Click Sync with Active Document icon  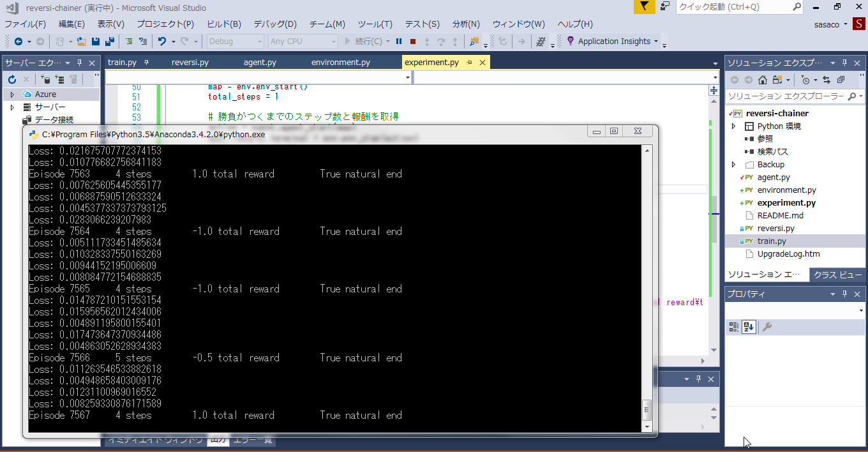coord(827,80)
